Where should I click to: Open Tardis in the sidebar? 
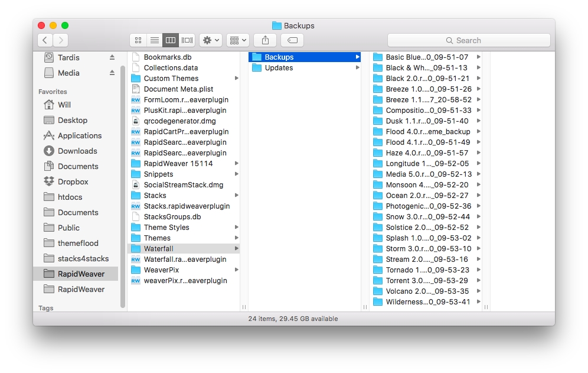point(68,57)
